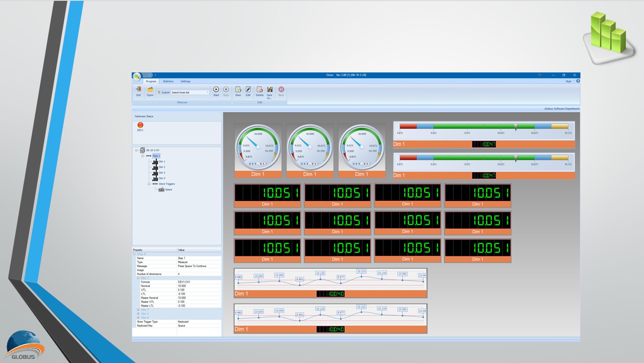Image resolution: width=644 pixels, height=363 pixels.
Task: Open the Orion application orb menu
Action: (x=137, y=77)
